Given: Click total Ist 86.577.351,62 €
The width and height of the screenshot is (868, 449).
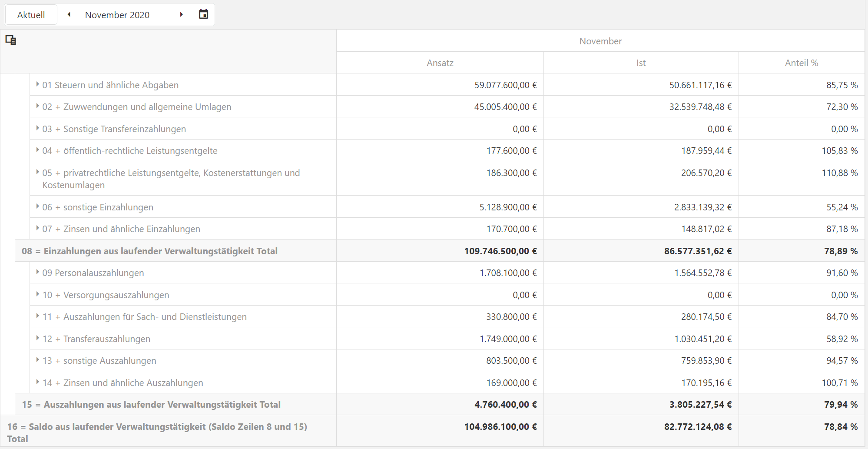Looking at the screenshot, I should pyautogui.click(x=698, y=251).
